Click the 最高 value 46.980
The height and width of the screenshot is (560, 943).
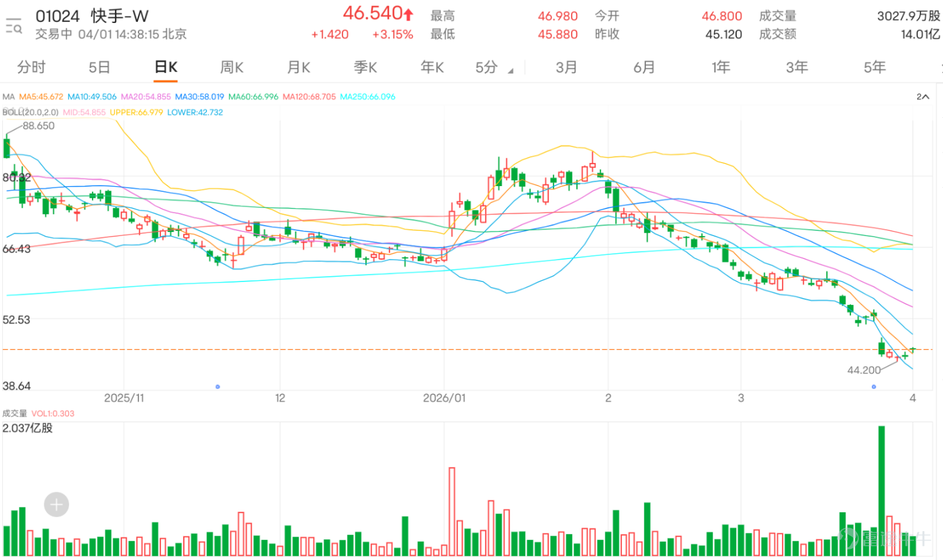[558, 16]
